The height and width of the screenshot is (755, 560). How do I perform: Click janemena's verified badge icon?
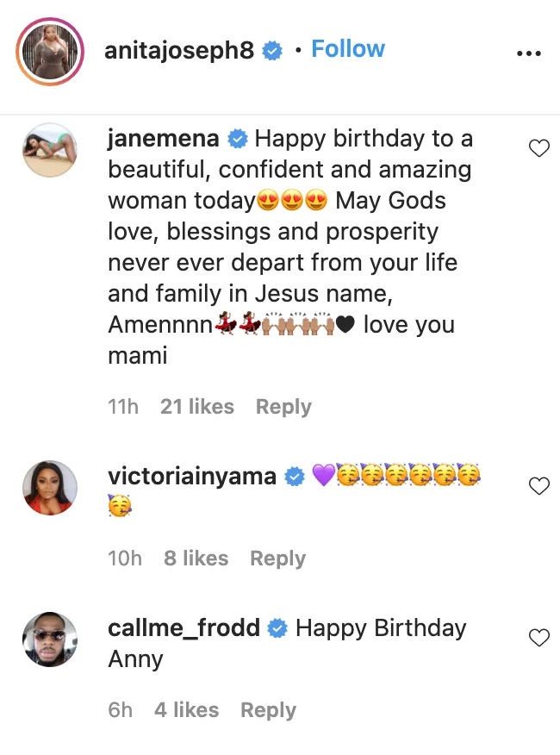tap(239, 139)
